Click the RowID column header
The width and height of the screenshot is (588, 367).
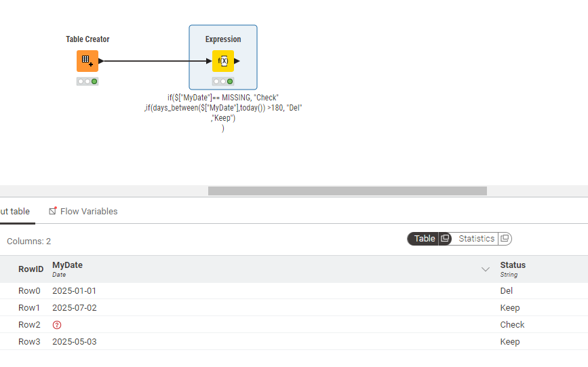click(x=31, y=269)
